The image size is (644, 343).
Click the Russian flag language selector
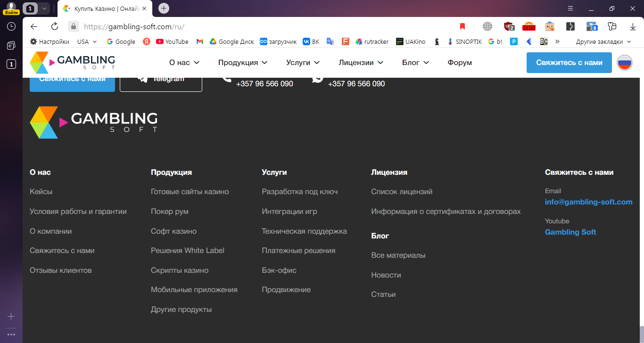click(625, 63)
